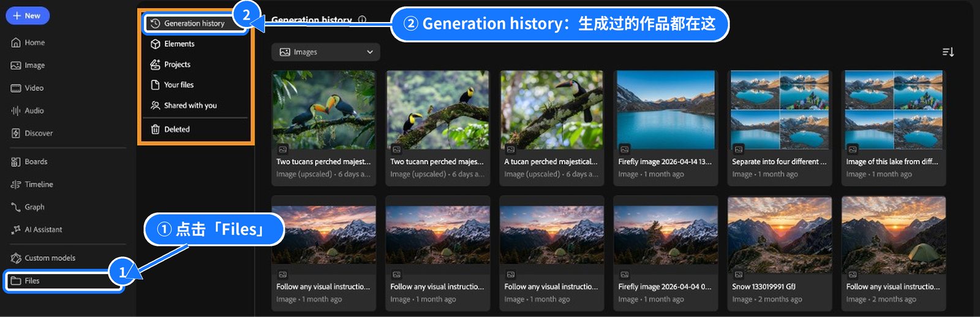Open Snow 133019991 GfJ thumbnail
The height and width of the screenshot is (317, 980).
tap(779, 235)
